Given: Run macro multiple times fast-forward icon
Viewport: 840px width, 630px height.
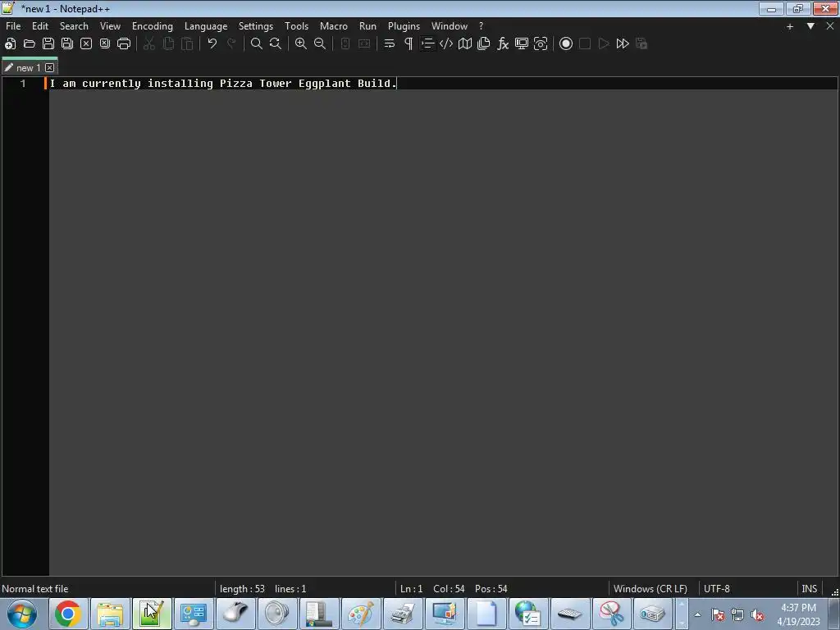Looking at the screenshot, I should tap(623, 44).
